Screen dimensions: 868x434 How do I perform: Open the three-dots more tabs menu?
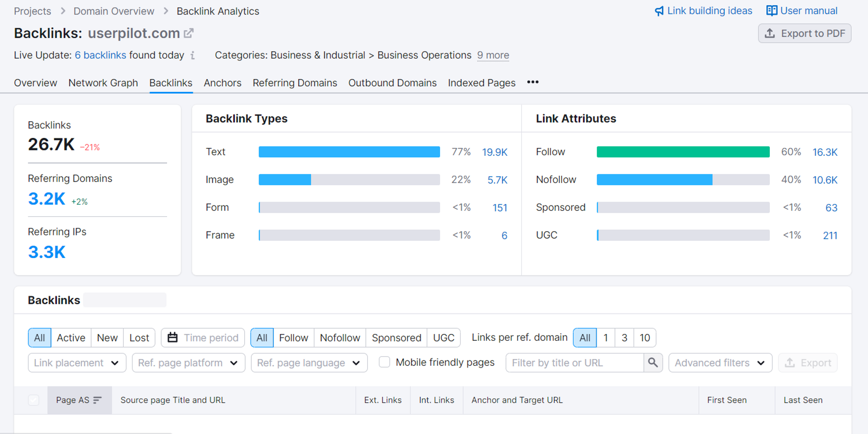(x=533, y=82)
